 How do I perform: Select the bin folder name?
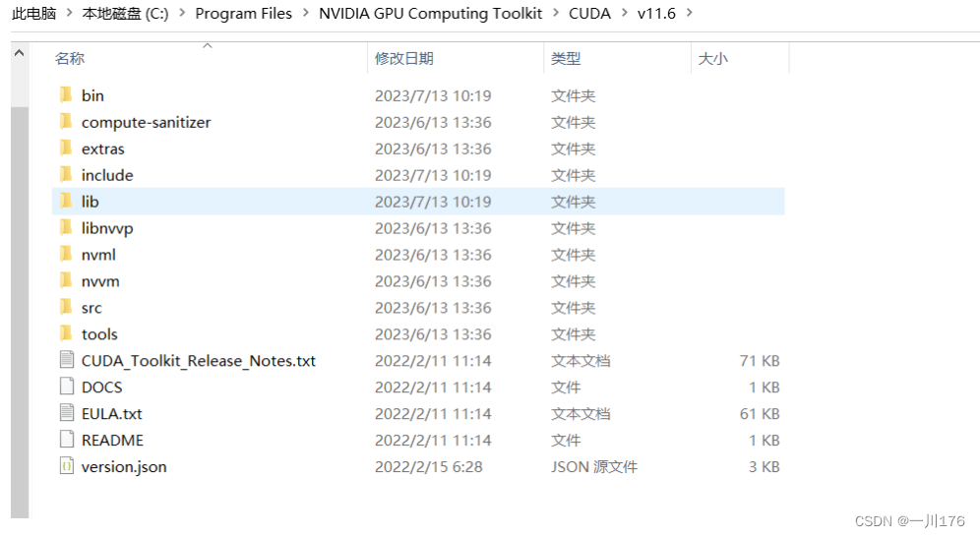[x=92, y=95]
